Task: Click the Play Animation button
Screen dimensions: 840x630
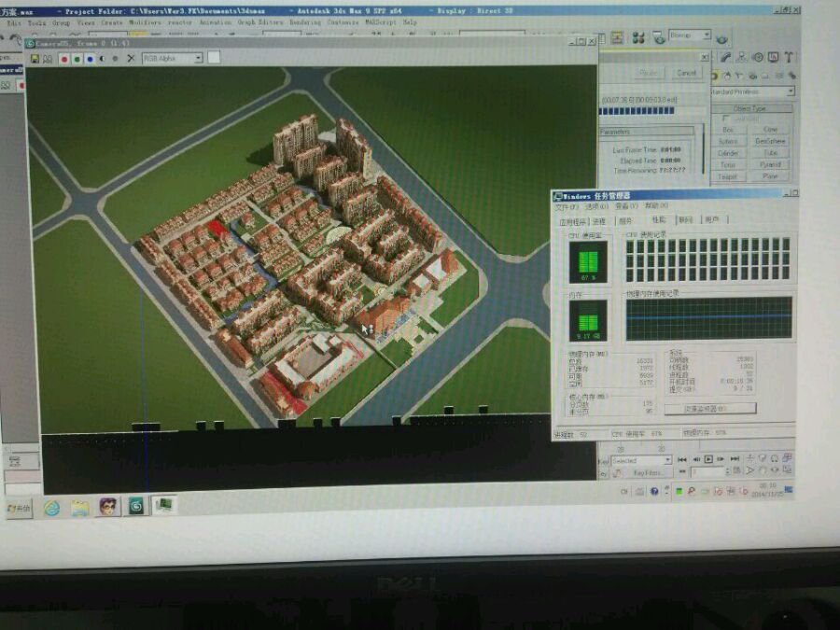Action: pyautogui.click(x=708, y=459)
